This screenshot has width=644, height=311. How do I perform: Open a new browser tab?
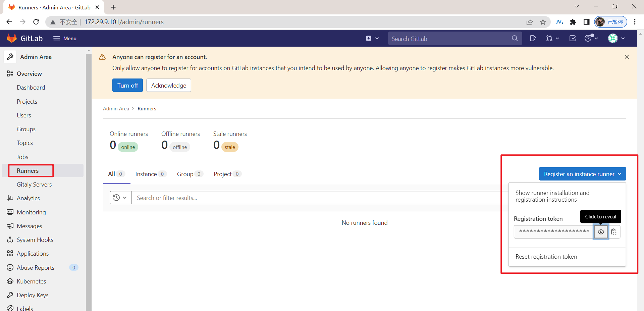[x=113, y=7]
